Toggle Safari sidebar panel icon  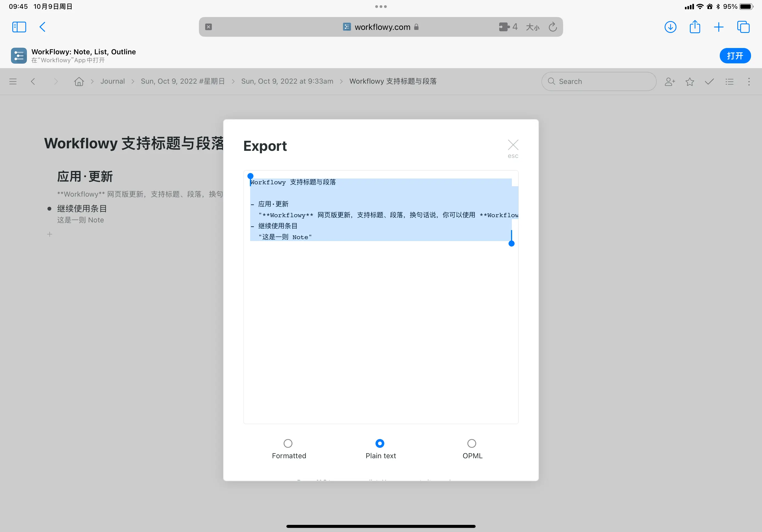click(x=19, y=27)
